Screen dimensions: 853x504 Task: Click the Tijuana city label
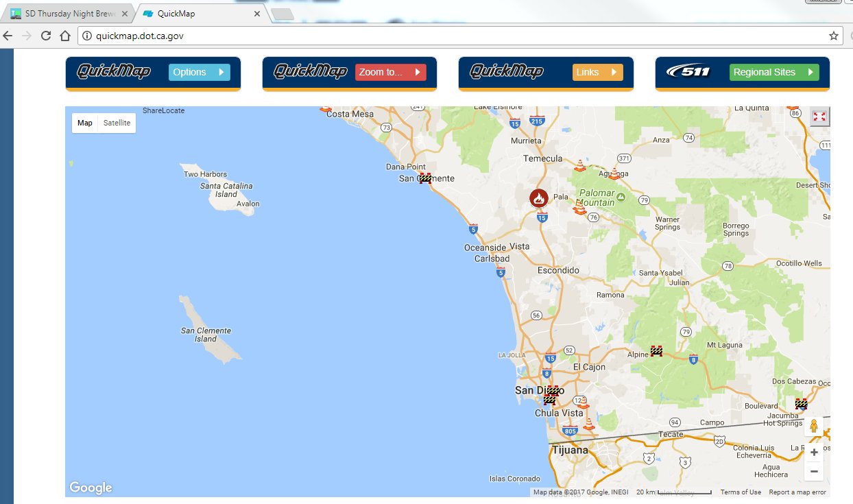click(x=570, y=451)
